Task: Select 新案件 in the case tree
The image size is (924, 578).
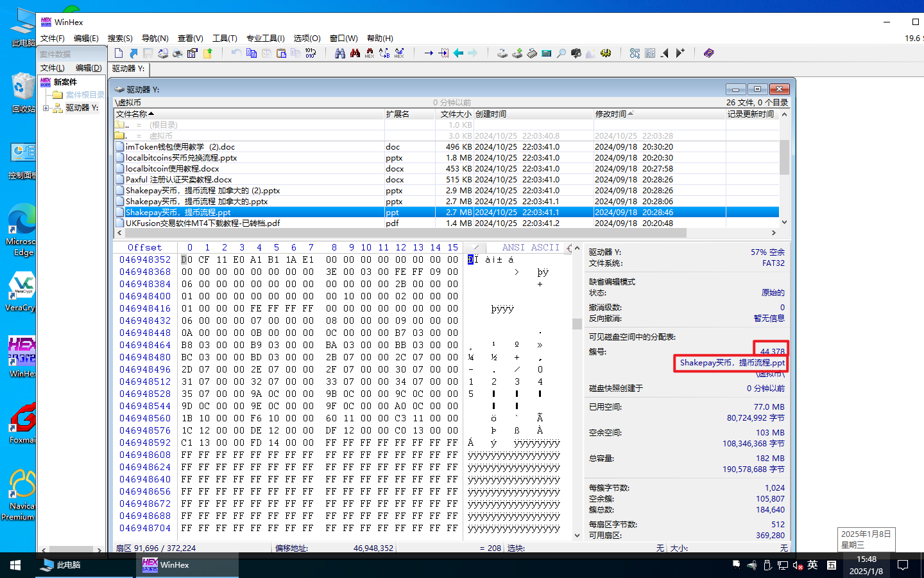Action: [65, 82]
